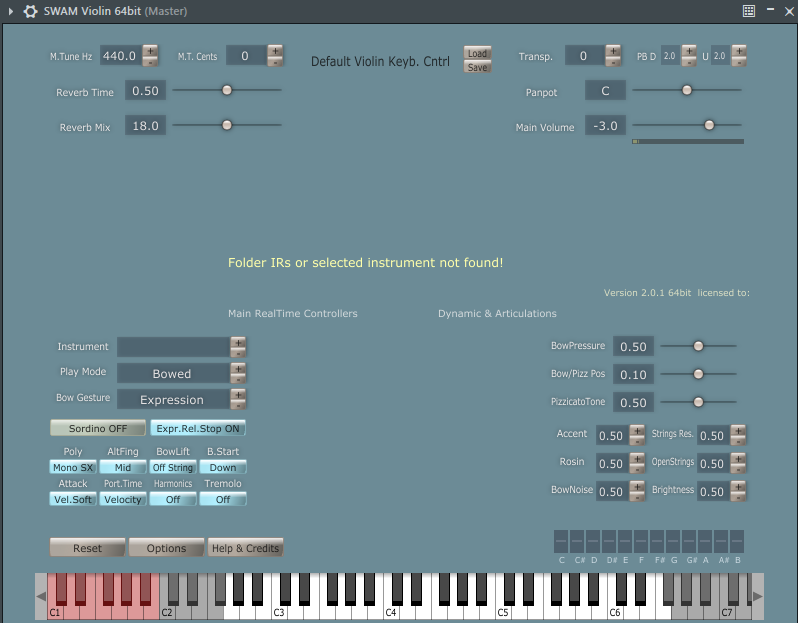Increase Strings Res. with plus stepper
Screen dimensions: 798x623
coord(738,431)
